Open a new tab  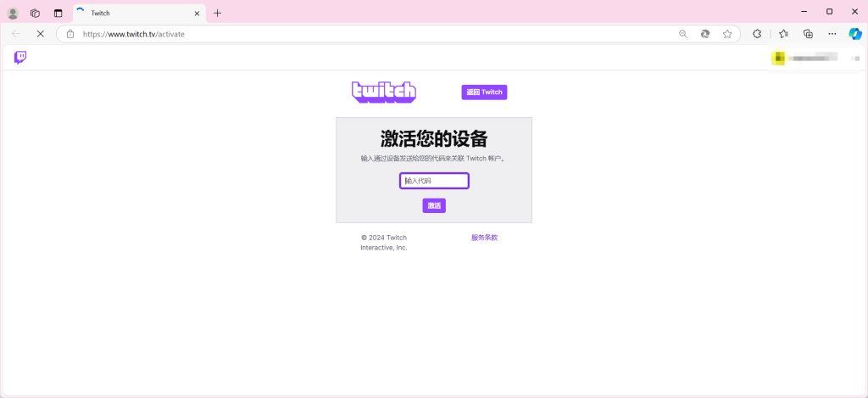[218, 13]
